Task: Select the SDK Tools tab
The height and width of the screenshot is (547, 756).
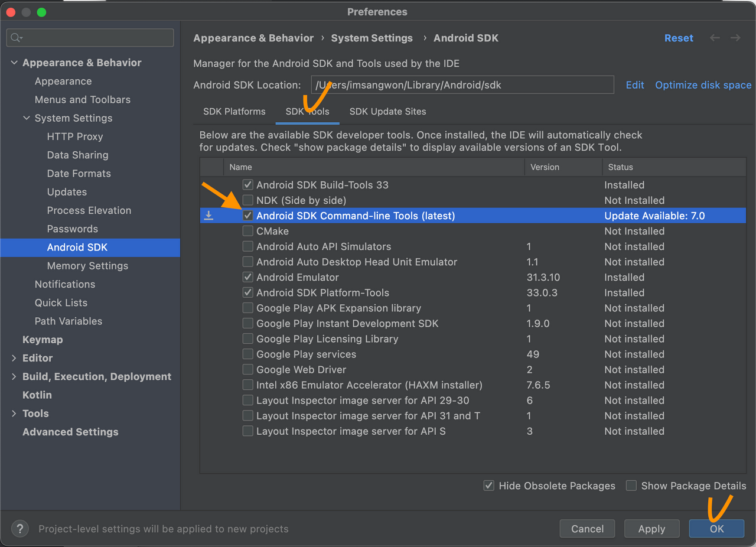Action: (x=308, y=111)
